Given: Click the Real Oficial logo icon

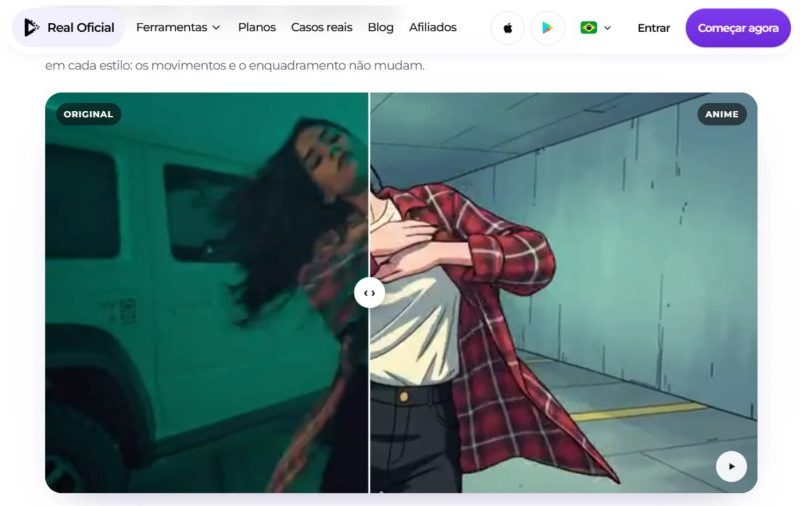Looking at the screenshot, I should tap(31, 28).
